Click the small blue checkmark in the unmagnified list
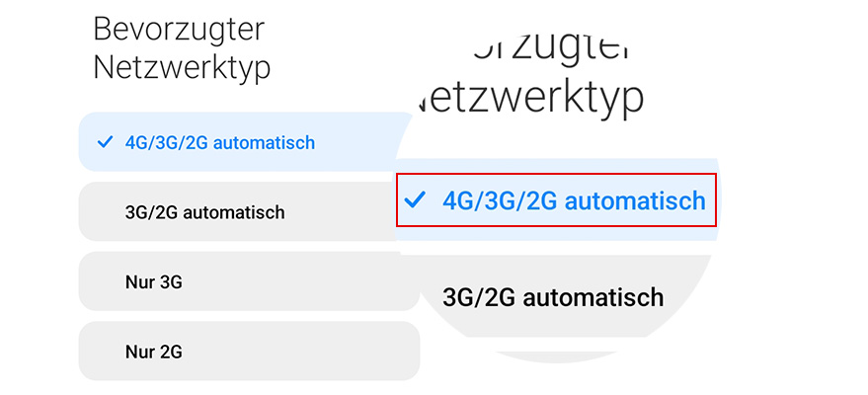This screenshot has width=868, height=395. (x=106, y=142)
